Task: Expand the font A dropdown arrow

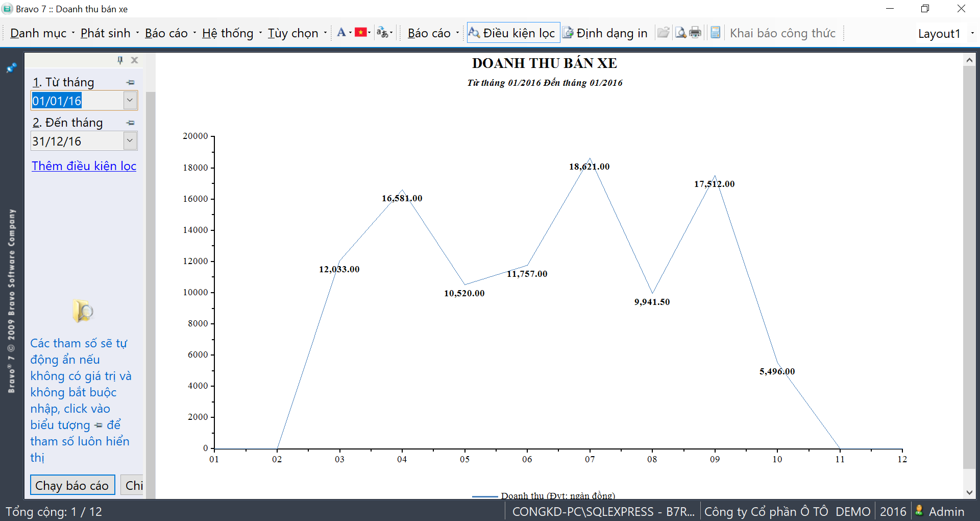Action: click(x=350, y=33)
